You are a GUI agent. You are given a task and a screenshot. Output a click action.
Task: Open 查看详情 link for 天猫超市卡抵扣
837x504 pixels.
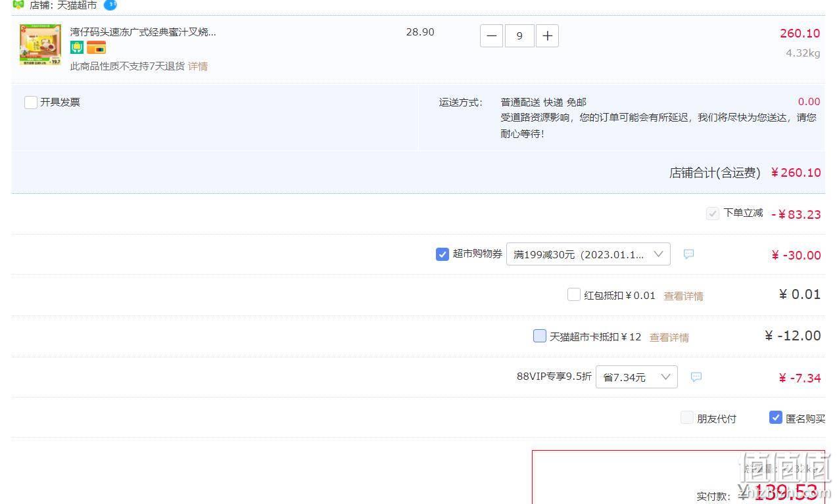point(669,338)
